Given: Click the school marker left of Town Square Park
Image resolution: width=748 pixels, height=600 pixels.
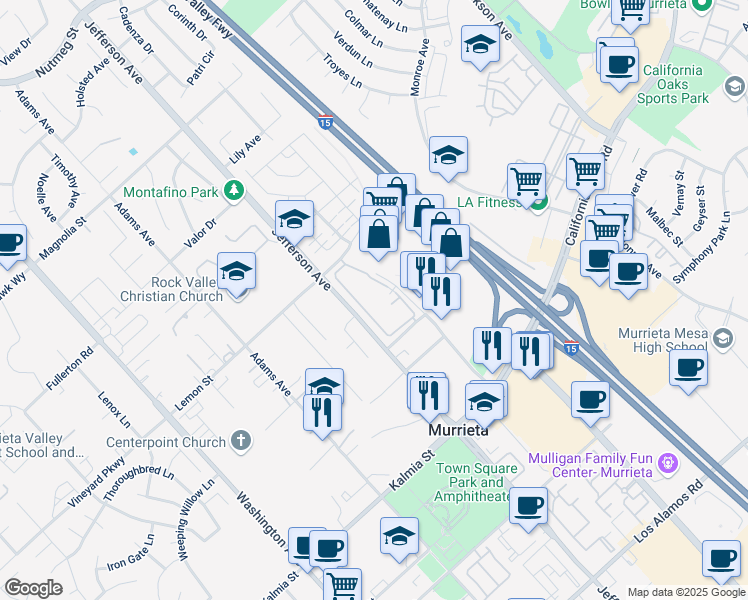Looking at the screenshot, I should pos(400,538).
